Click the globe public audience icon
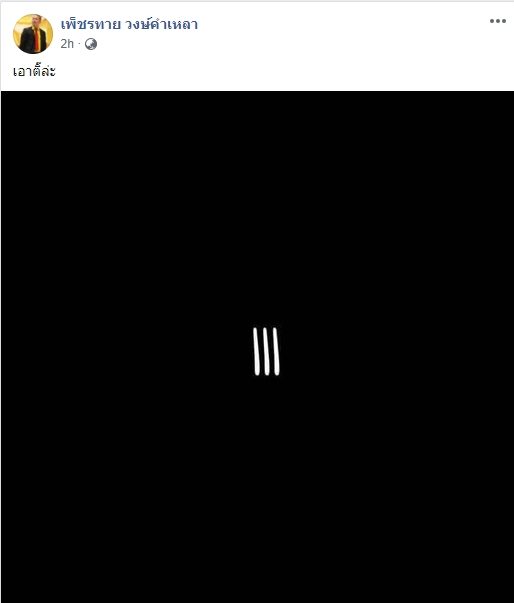 pos(91,44)
